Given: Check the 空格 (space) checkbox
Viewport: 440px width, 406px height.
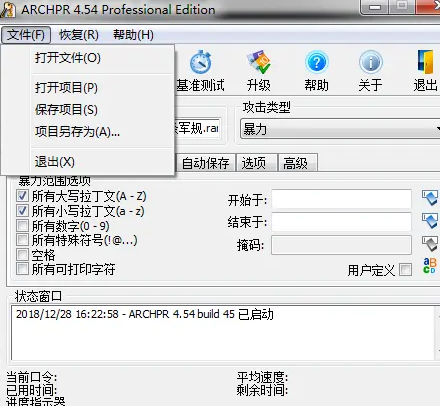Looking at the screenshot, I should pos(22,254).
